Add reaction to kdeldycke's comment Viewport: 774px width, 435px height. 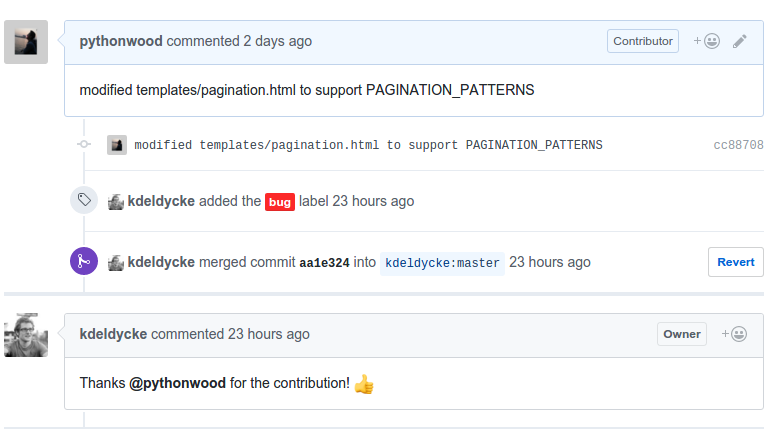[x=734, y=334]
